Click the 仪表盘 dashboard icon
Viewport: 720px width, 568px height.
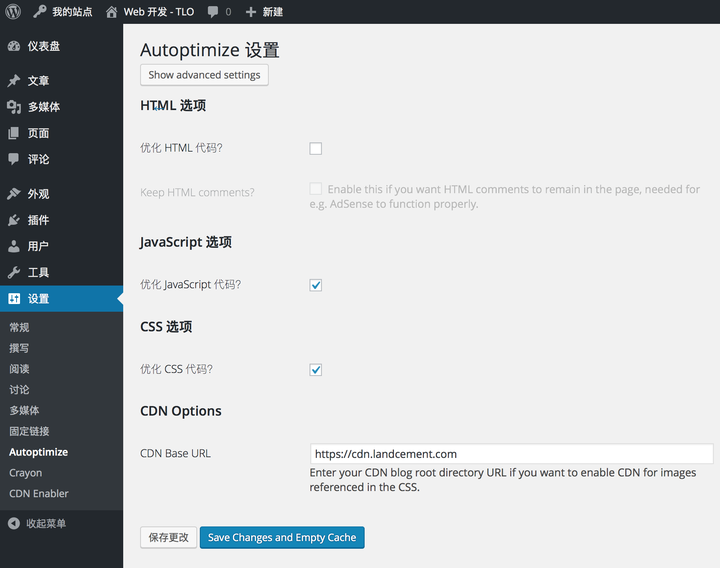pyautogui.click(x=13, y=46)
